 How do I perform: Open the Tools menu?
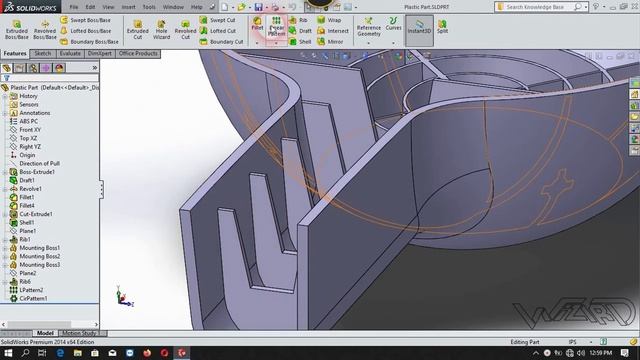click(x=149, y=7)
